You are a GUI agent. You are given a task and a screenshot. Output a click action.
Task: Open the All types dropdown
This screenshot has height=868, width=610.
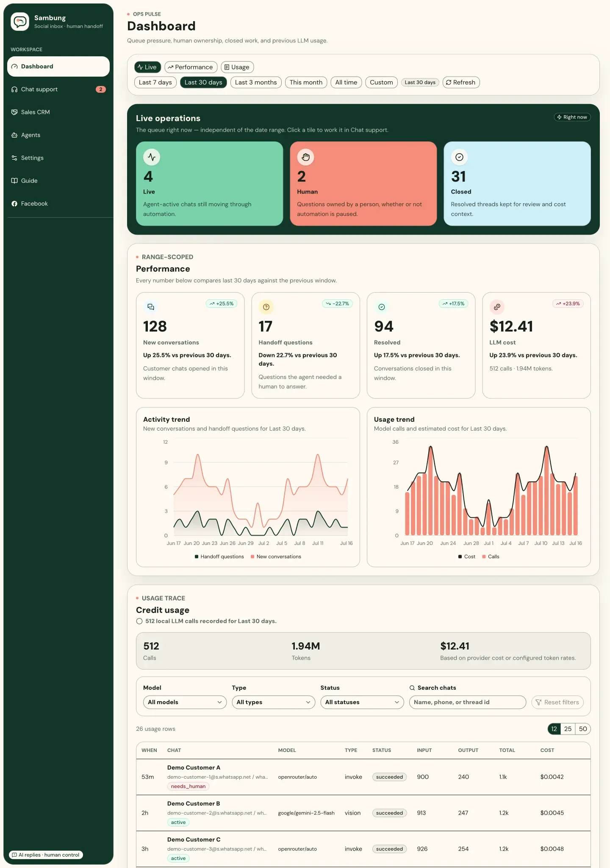[274, 702]
